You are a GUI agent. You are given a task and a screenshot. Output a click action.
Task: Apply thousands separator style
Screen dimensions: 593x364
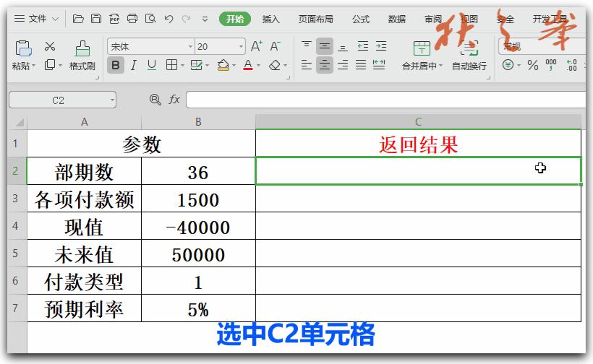(x=551, y=65)
